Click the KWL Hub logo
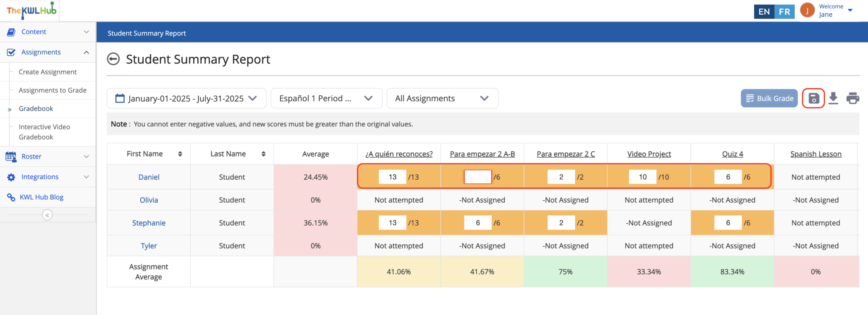 [31, 11]
